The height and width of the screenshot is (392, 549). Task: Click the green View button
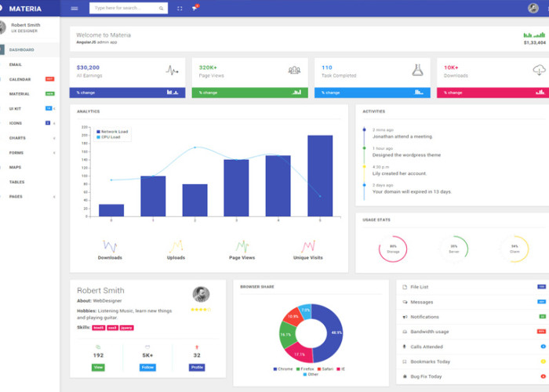pos(98,368)
